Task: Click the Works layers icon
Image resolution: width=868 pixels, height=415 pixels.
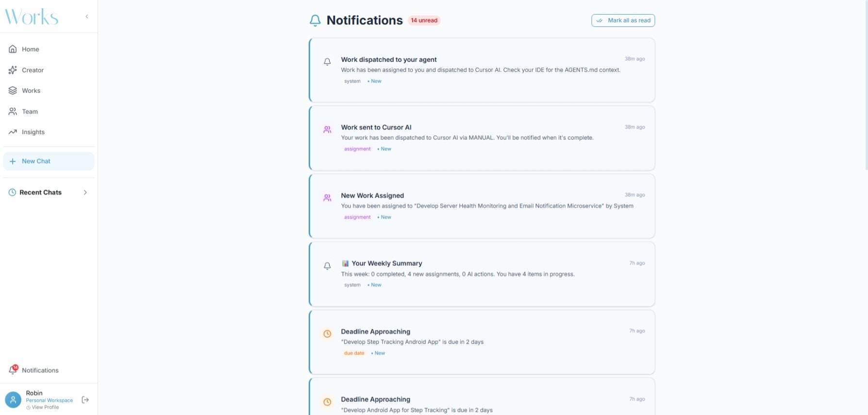Action: click(13, 90)
